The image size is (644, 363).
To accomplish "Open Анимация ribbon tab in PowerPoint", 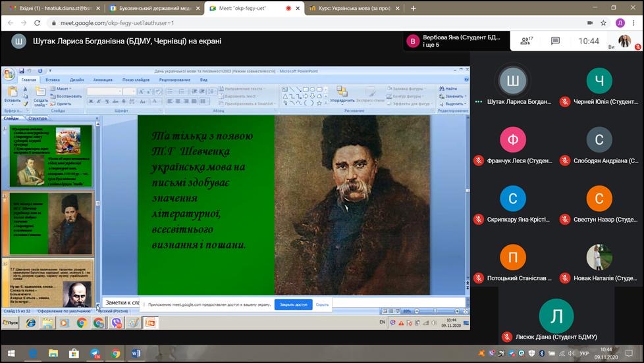I will [x=103, y=80].
